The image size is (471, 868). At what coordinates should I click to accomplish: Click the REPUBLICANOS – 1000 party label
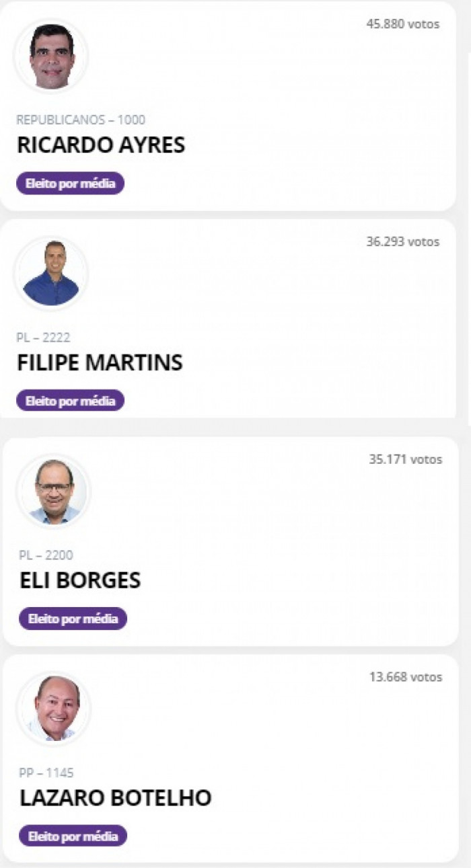(x=81, y=120)
